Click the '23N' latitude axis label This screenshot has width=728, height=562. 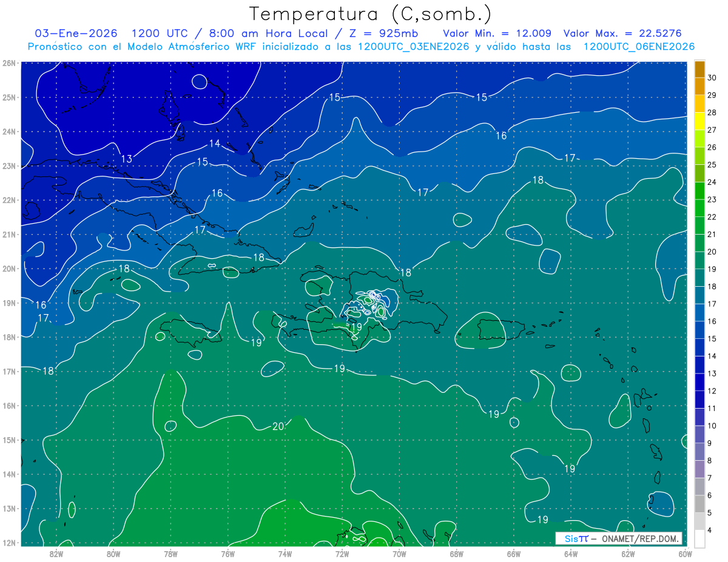point(8,166)
